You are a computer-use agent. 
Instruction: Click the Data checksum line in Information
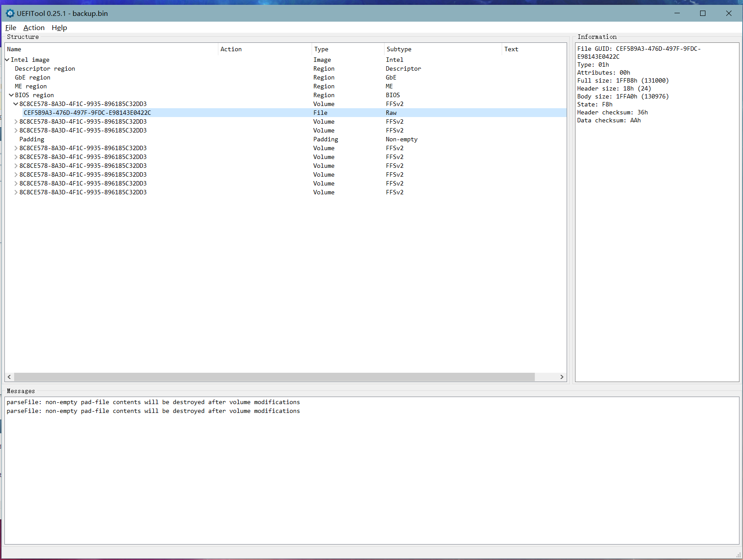point(609,120)
